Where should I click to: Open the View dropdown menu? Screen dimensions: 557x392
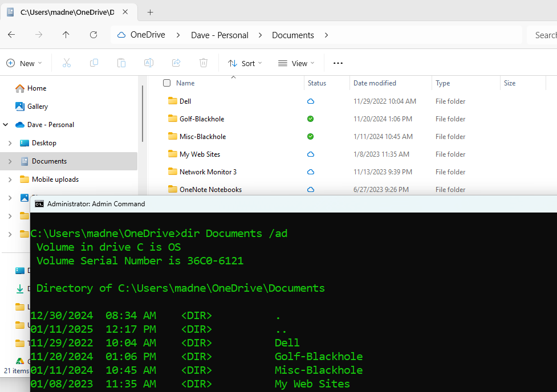295,63
